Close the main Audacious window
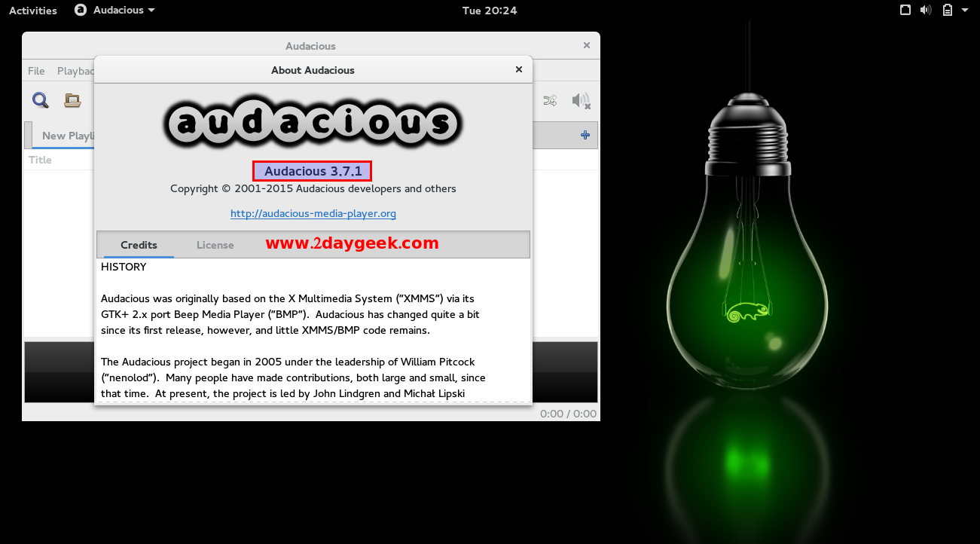This screenshot has width=980, height=544. [587, 45]
